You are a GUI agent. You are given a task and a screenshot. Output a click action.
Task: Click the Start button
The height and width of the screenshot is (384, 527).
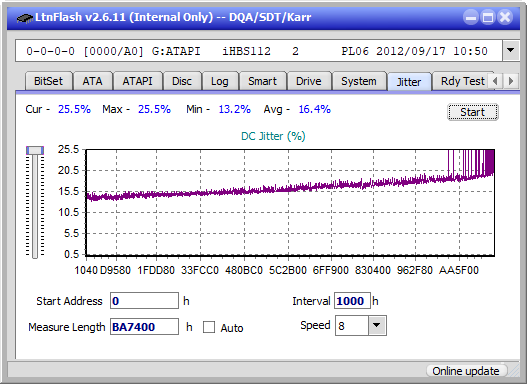473,112
